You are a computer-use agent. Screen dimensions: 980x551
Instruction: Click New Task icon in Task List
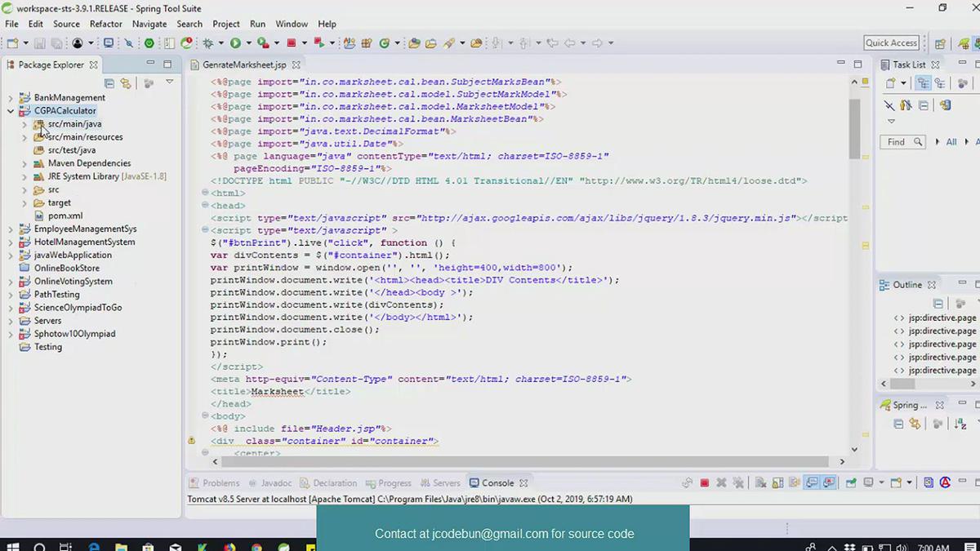(891, 82)
